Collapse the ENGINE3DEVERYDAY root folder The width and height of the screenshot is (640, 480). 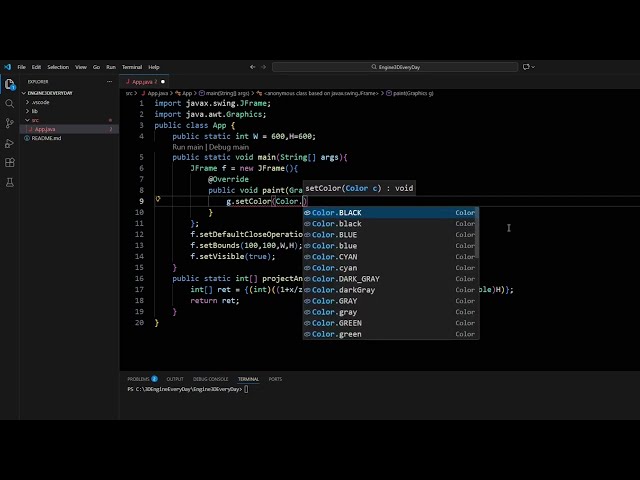click(x=50, y=93)
